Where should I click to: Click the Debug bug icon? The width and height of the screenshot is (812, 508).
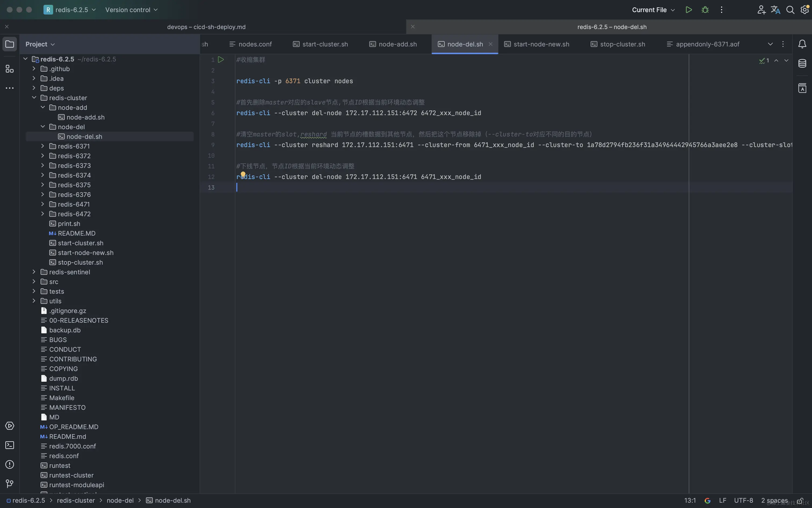705,10
